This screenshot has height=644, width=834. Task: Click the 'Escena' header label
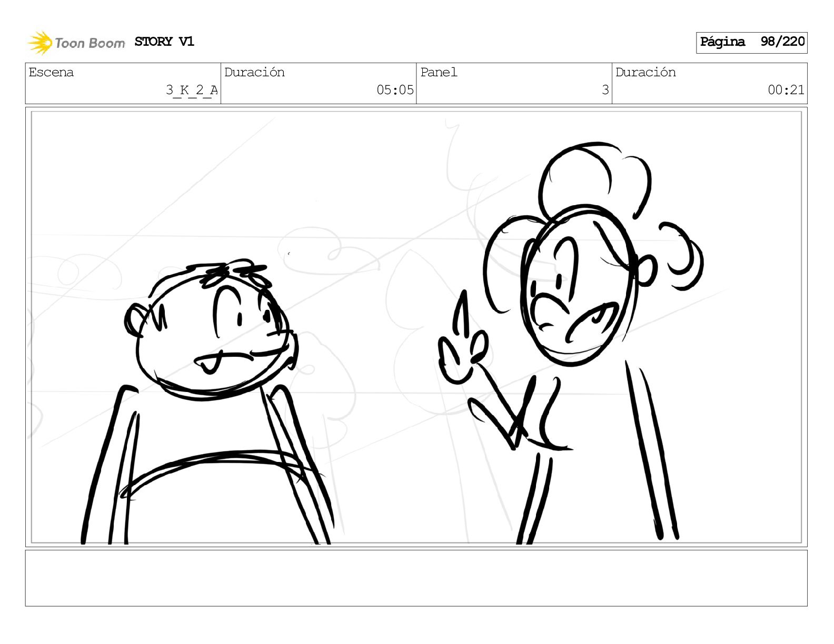(x=51, y=72)
